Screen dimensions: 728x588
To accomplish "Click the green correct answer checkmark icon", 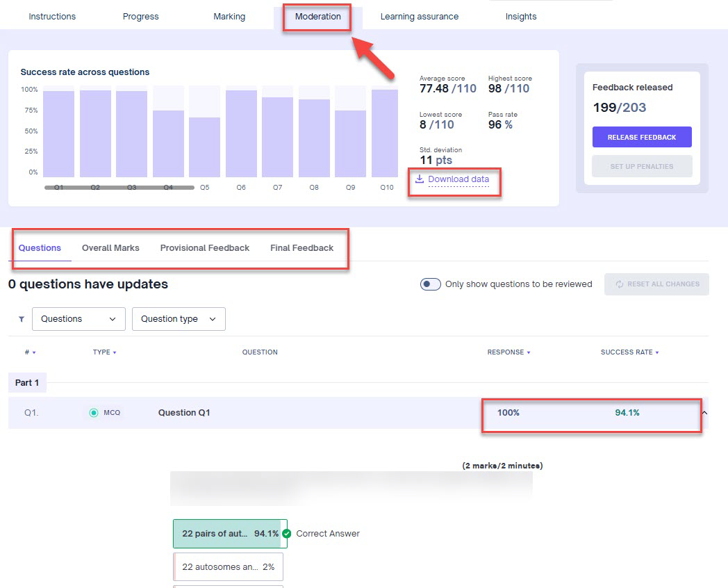I will pos(286,534).
